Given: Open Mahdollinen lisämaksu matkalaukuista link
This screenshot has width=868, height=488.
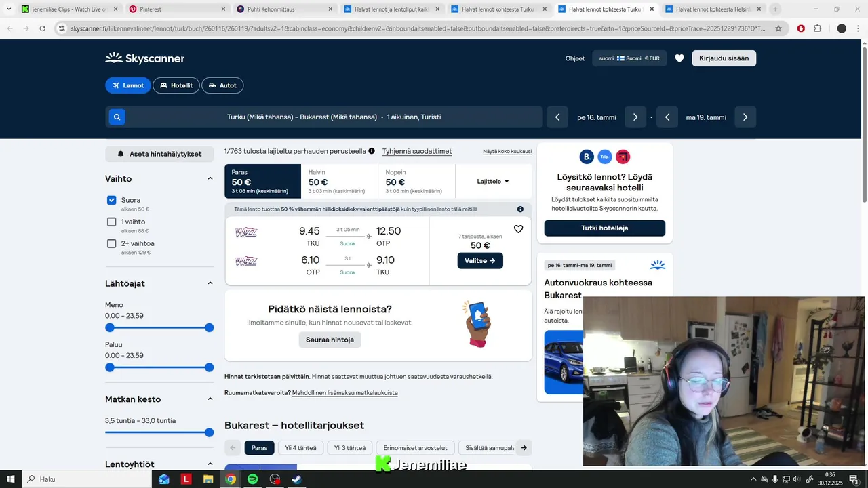Looking at the screenshot, I should (345, 393).
